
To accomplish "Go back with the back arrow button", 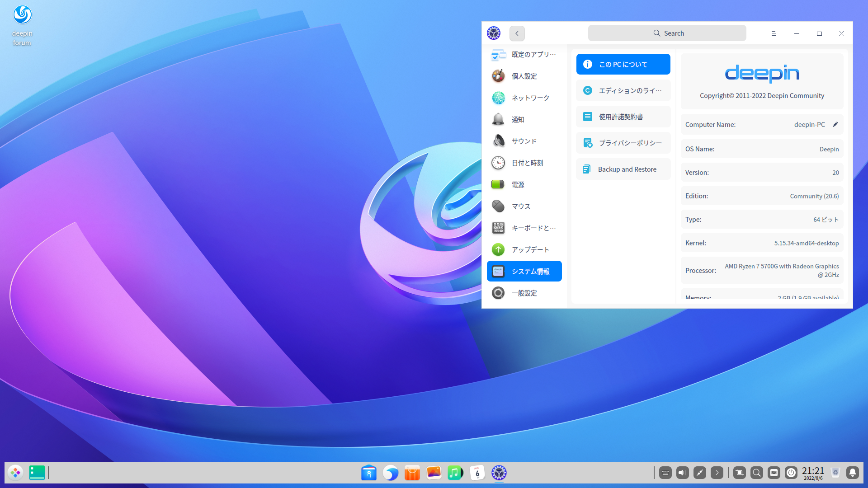I will coord(517,33).
